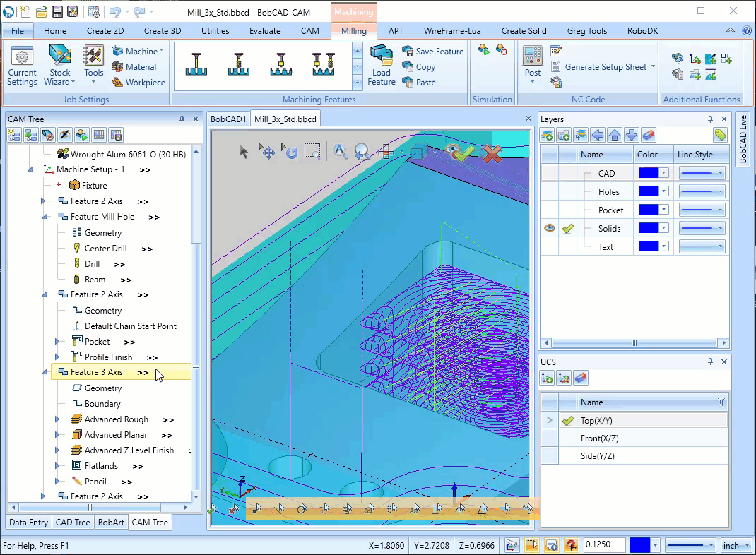Click the new CAM job icon in CAM Tree toolbar

[x=14, y=135]
